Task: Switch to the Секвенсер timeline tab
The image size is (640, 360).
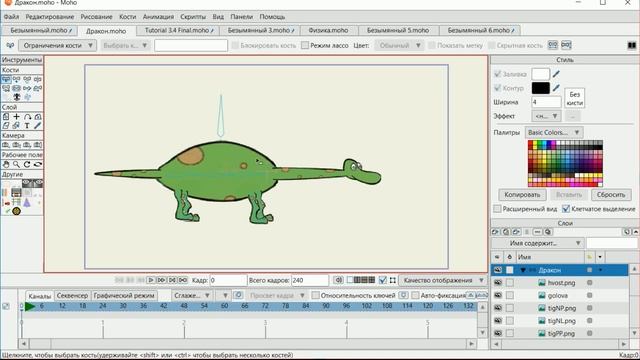Action: point(72,295)
